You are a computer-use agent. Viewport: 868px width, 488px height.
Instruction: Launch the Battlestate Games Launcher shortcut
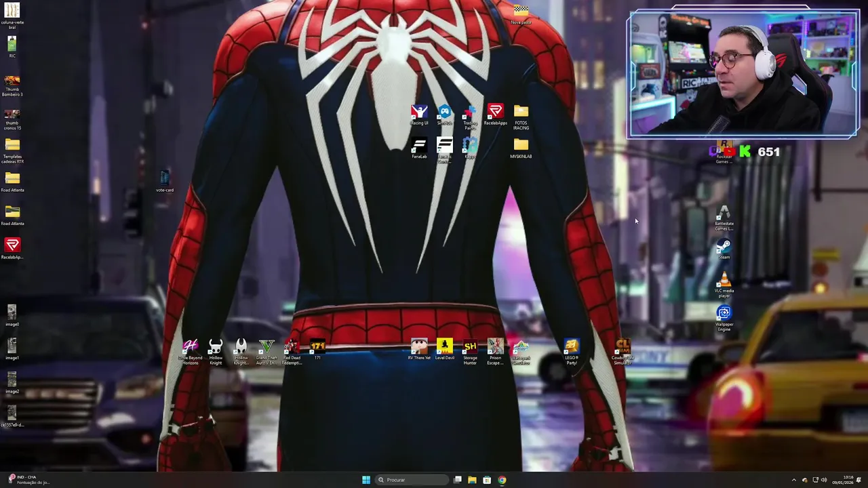[x=724, y=218]
